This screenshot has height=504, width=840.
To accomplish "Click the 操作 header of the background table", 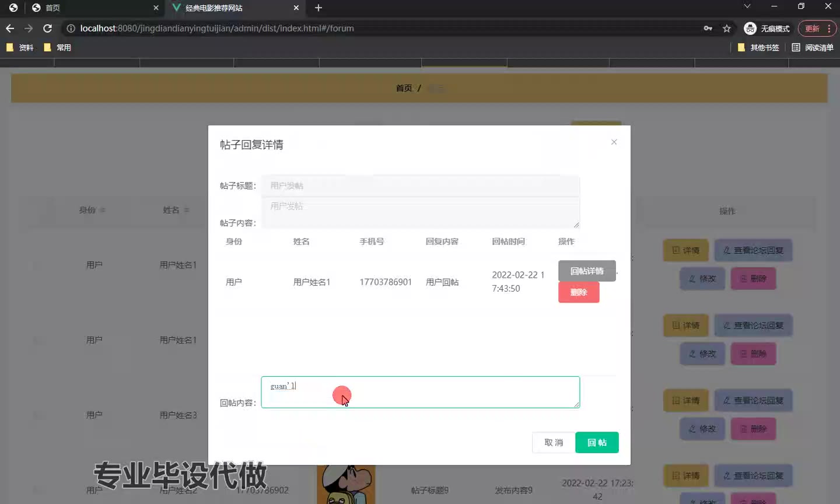I will coord(727,211).
